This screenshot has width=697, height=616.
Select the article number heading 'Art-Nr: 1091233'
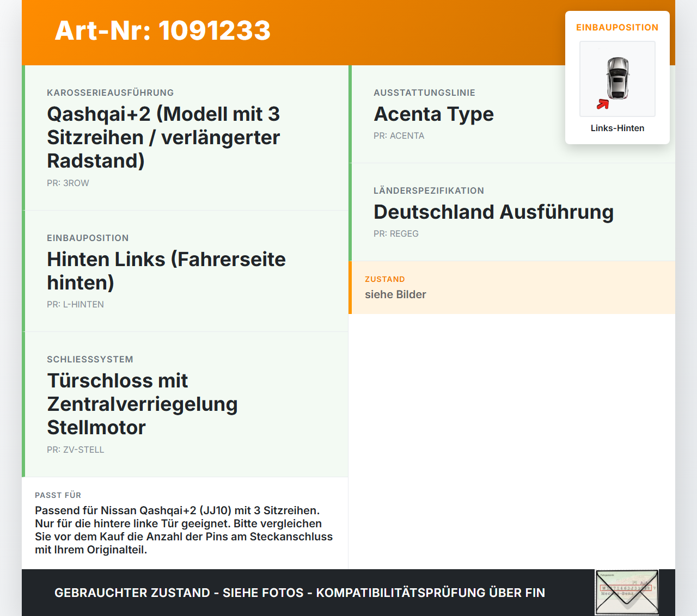click(x=163, y=30)
